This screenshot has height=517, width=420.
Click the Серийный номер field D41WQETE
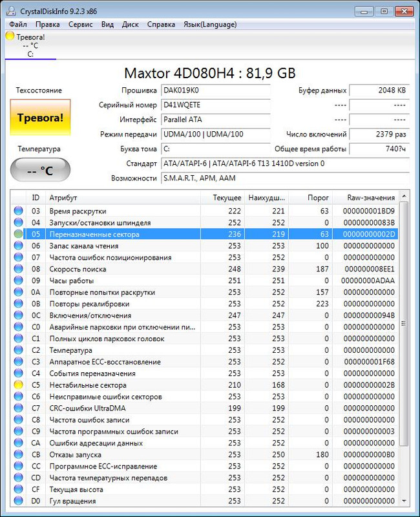(216, 105)
